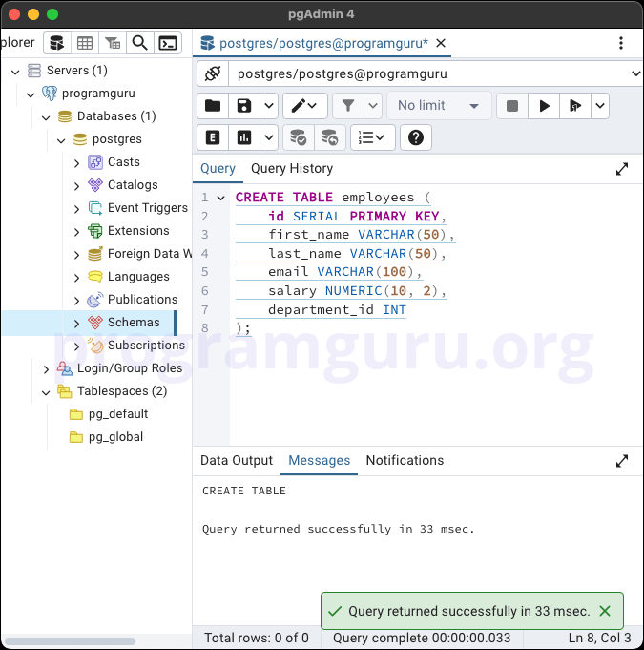Open the No limit rows dropdown
This screenshot has width=644, height=650.
[x=439, y=106]
